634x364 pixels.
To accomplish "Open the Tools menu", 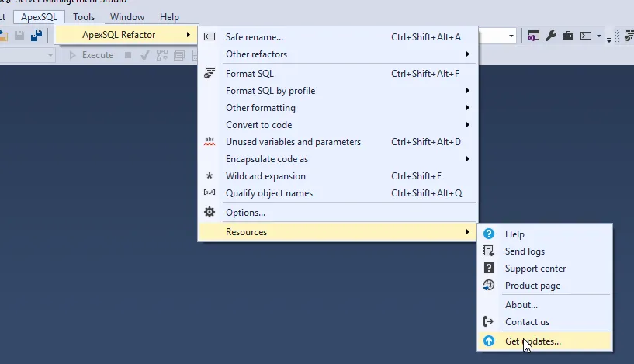I will [x=84, y=17].
